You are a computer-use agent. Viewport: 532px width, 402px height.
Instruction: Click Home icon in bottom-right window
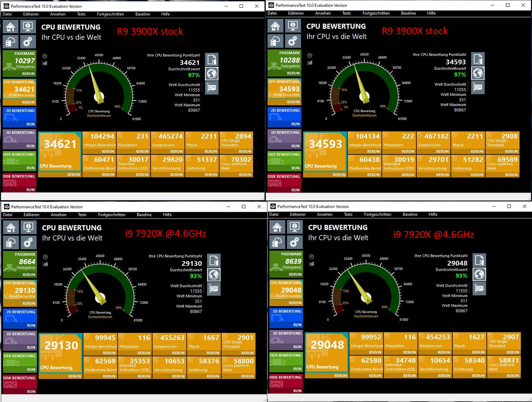(x=277, y=227)
